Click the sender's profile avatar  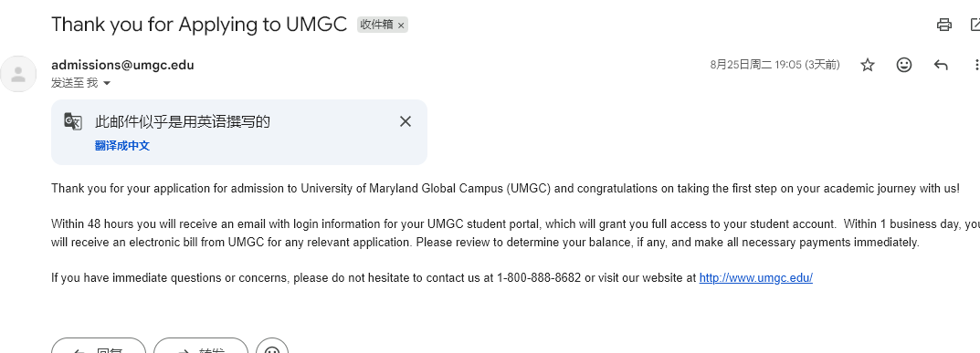click(x=18, y=74)
